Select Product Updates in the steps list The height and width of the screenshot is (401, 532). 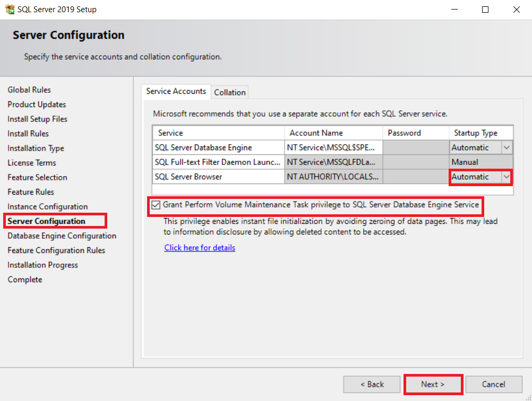37,104
